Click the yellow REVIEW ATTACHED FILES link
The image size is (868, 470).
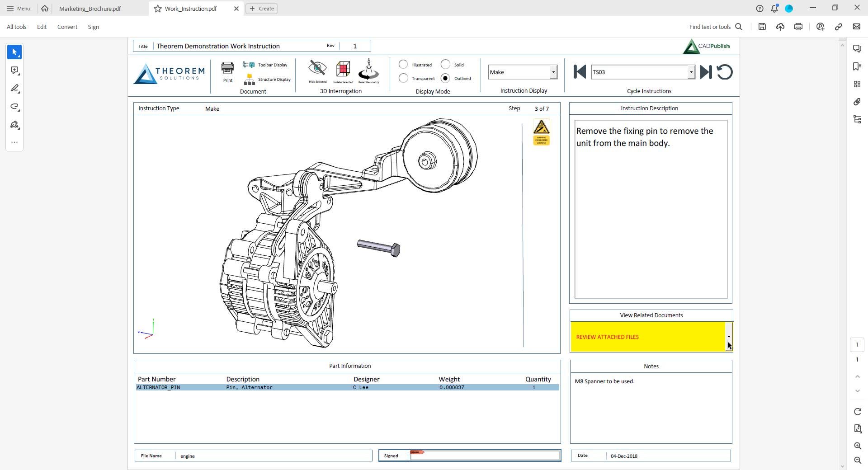pos(607,337)
